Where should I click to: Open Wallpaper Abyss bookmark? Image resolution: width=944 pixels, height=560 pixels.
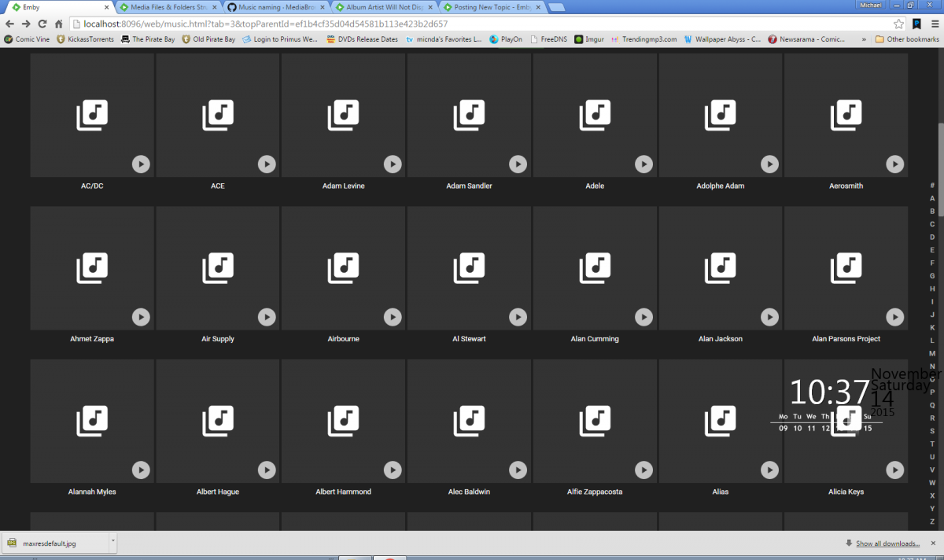tap(722, 39)
